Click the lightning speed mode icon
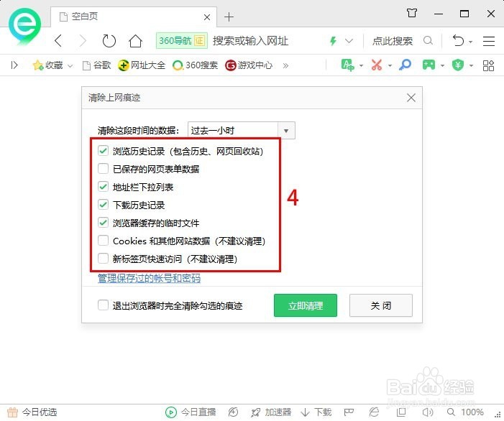Viewport: 504px width, 421px height. coord(333,41)
